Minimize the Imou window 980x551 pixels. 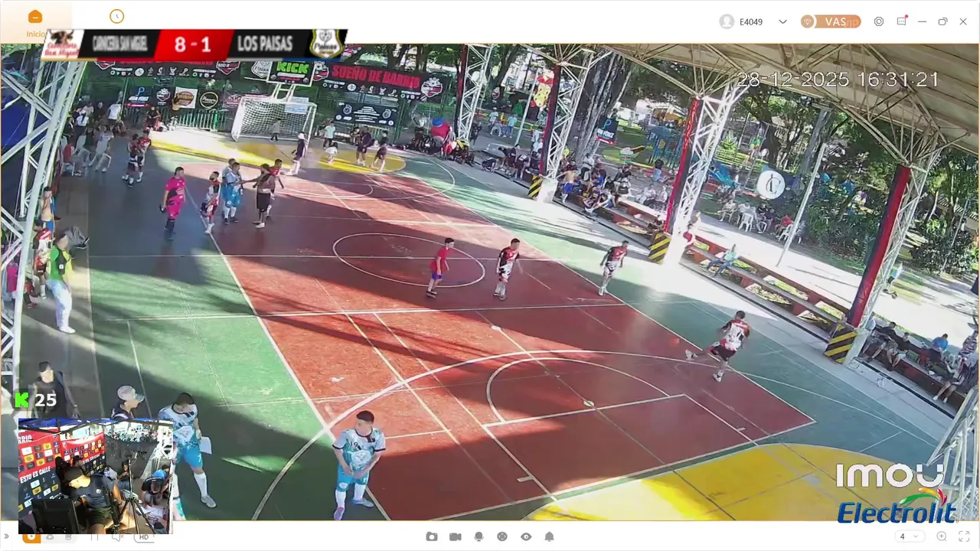pyautogui.click(x=922, y=21)
